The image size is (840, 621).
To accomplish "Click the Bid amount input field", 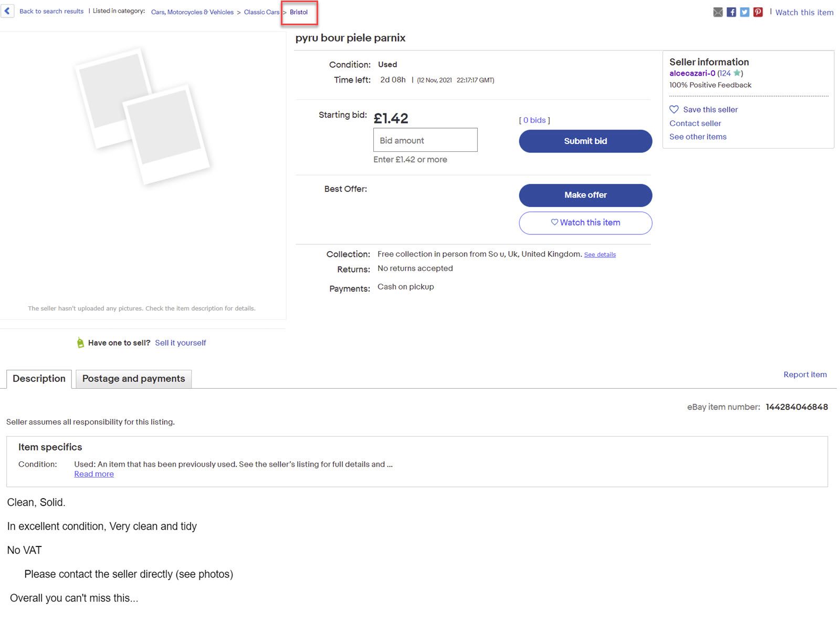I will tap(425, 140).
